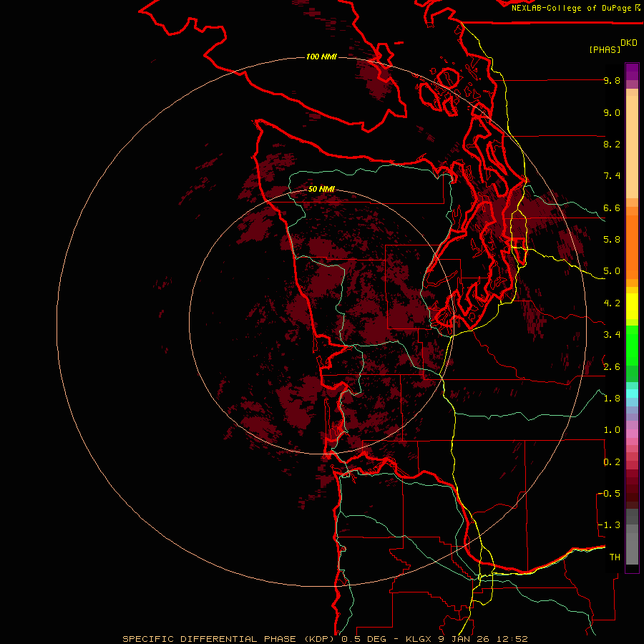This screenshot has height=644, width=644.
Task: Pick the yellow segment of the color bar
Action: [632, 306]
